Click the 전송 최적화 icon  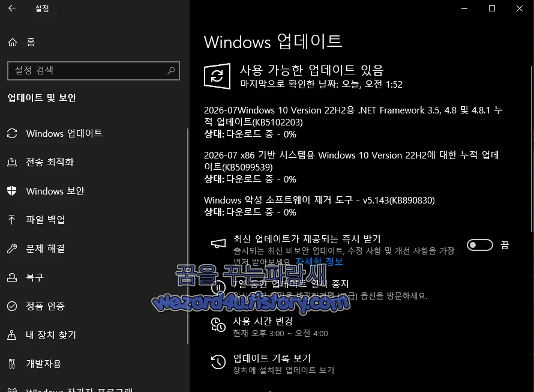[12, 162]
